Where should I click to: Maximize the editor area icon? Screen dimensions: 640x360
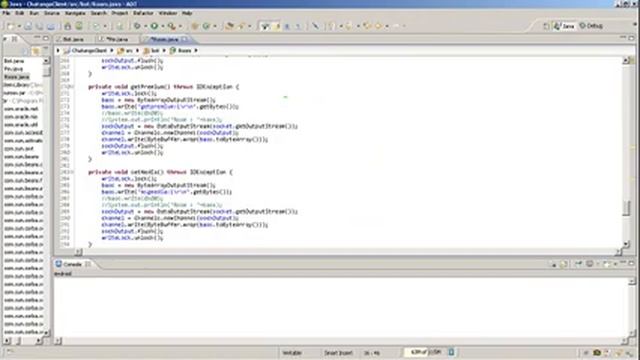[x=631, y=38]
